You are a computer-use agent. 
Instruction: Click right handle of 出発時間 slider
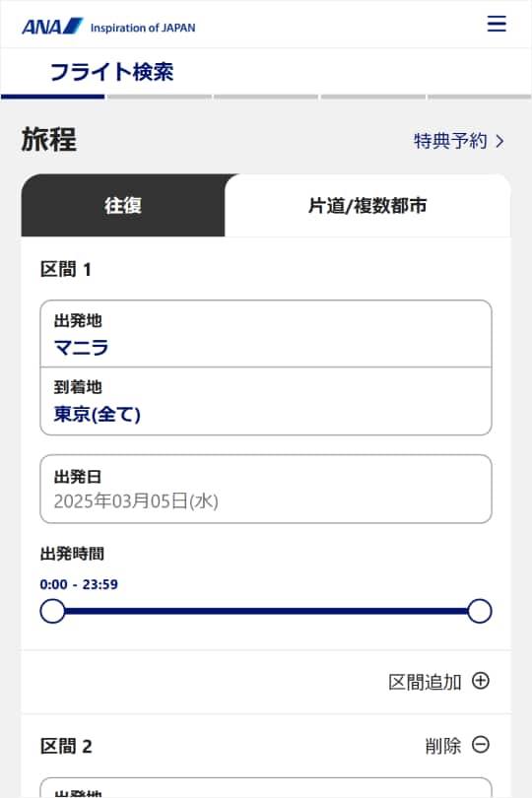point(480,611)
